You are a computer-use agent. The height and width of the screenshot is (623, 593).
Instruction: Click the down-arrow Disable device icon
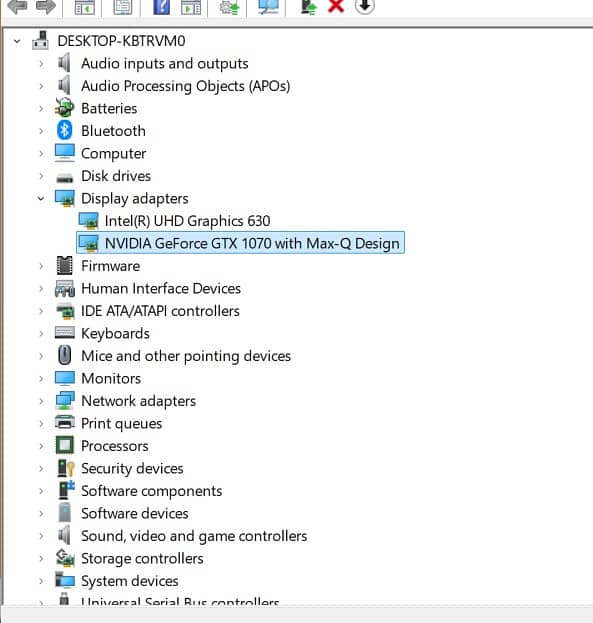pyautogui.click(x=364, y=6)
